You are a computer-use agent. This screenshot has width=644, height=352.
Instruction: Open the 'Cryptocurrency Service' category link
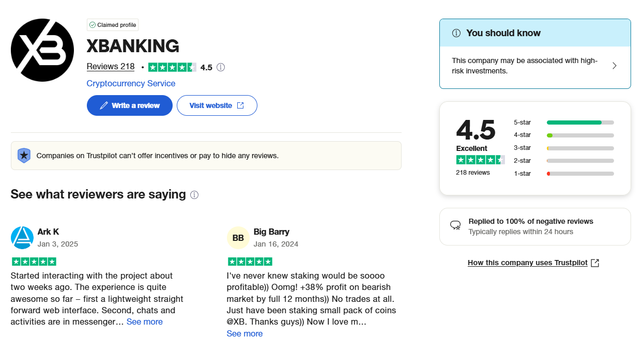click(131, 83)
